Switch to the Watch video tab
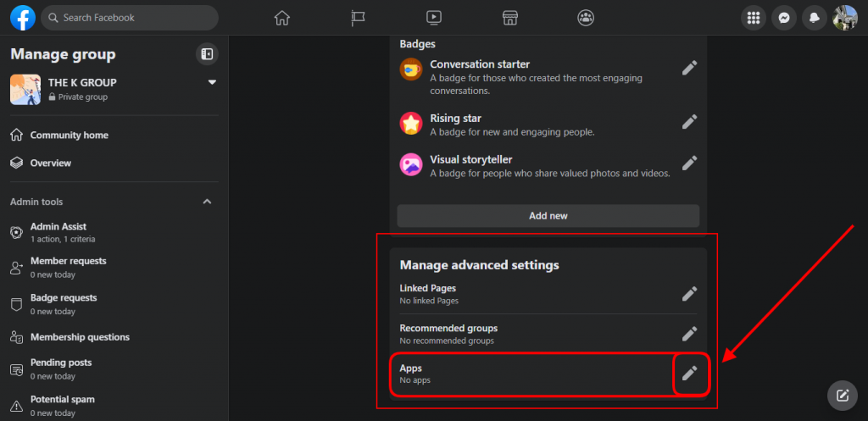868x421 pixels. click(x=434, y=18)
